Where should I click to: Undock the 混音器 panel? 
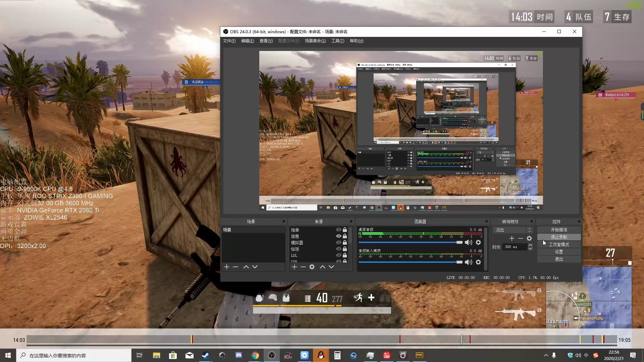tap(487, 222)
